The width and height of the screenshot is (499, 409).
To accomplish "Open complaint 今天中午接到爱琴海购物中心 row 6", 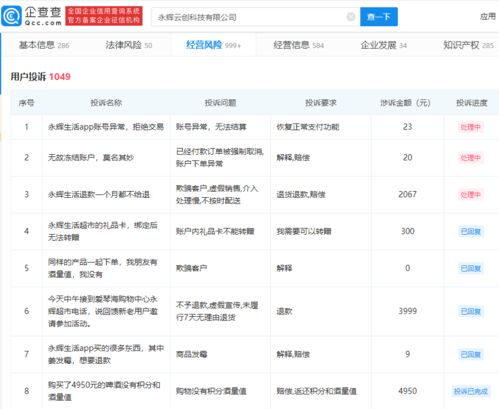I will coord(103,311).
